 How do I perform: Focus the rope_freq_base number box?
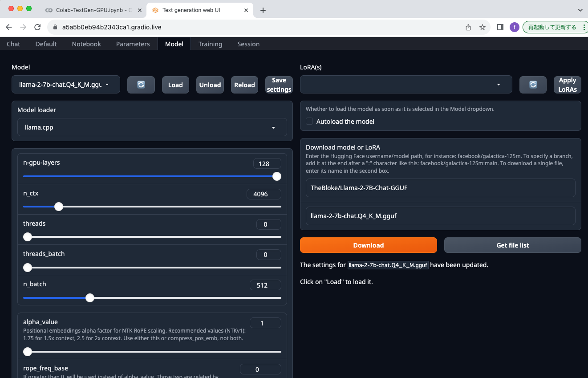click(261, 369)
